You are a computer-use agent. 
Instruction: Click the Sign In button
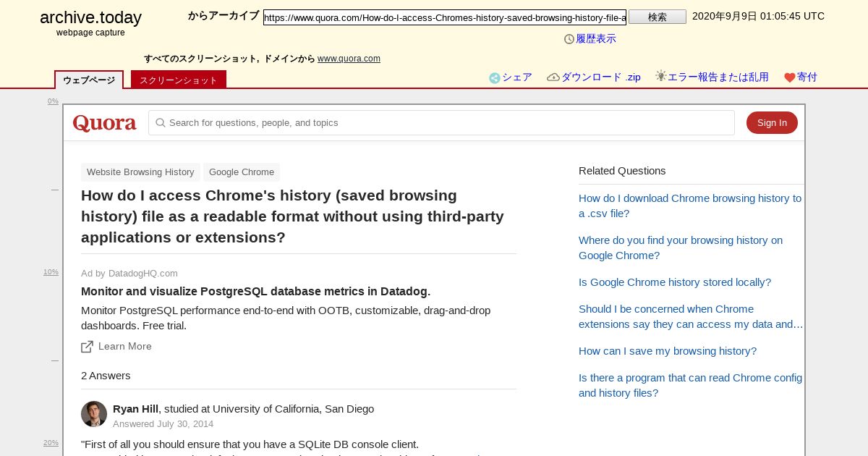(772, 123)
